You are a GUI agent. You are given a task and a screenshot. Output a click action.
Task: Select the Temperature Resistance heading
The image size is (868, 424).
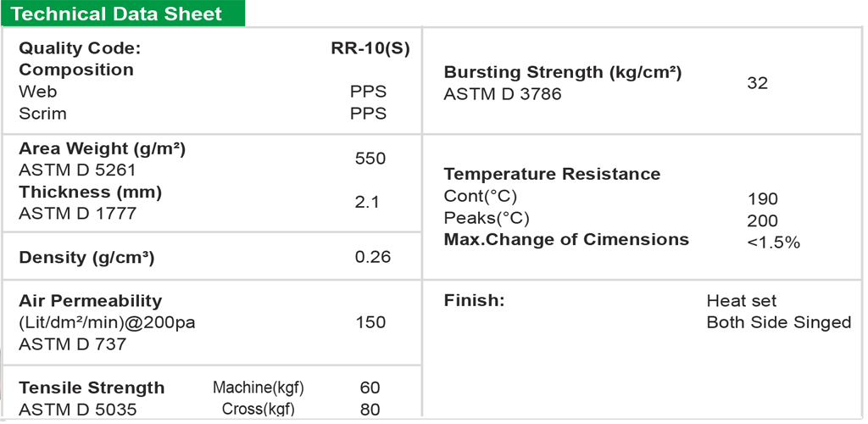(x=552, y=175)
